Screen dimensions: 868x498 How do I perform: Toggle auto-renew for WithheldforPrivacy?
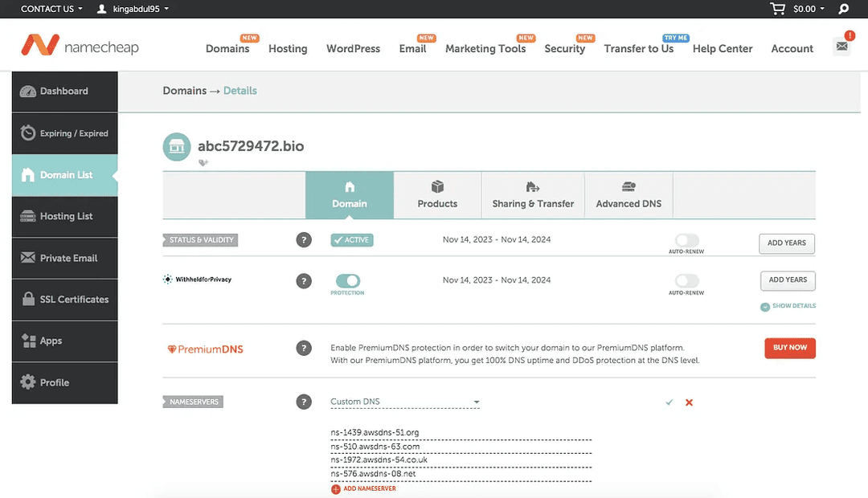pos(686,280)
